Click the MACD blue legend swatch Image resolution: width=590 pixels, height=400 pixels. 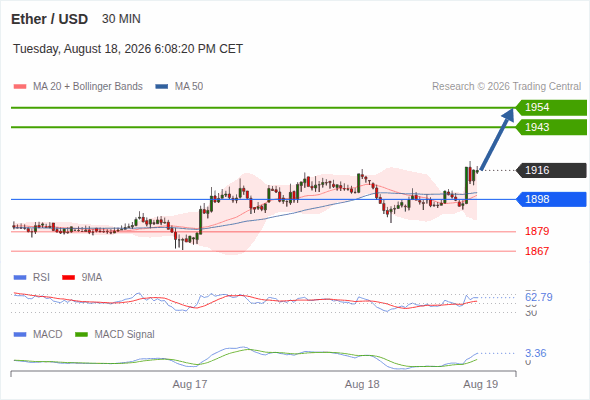20,335
